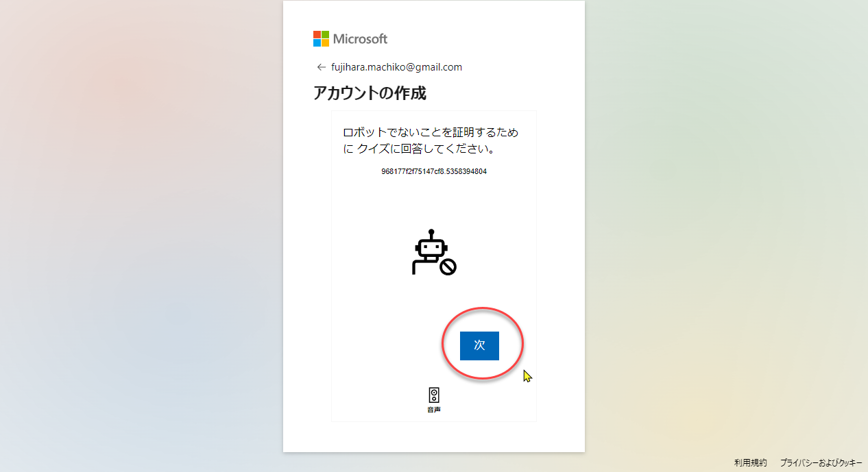Screen dimensions: 868x472
Task: Click the 968177f2f75147cf8 challenge ID code
Action: click(x=434, y=171)
